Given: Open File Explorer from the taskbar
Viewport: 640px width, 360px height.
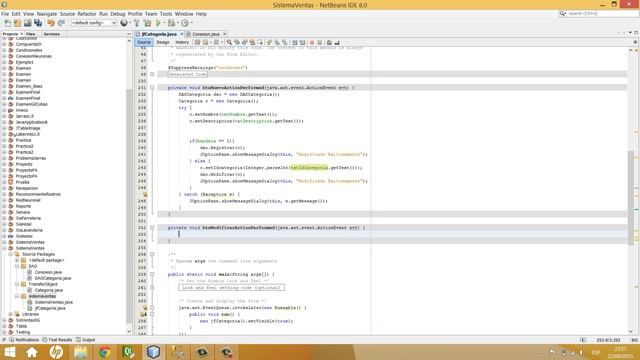Looking at the screenshot, I should click(x=80, y=352).
